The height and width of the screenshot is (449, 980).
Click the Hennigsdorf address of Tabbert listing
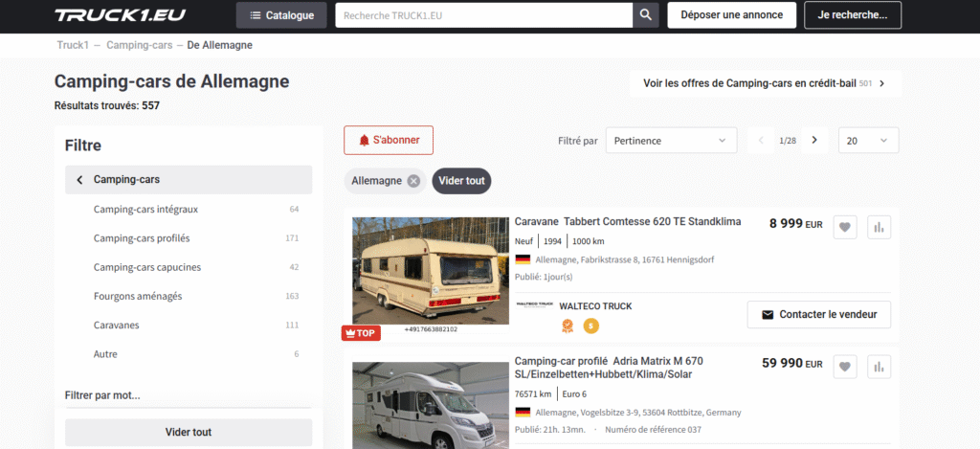tap(624, 259)
